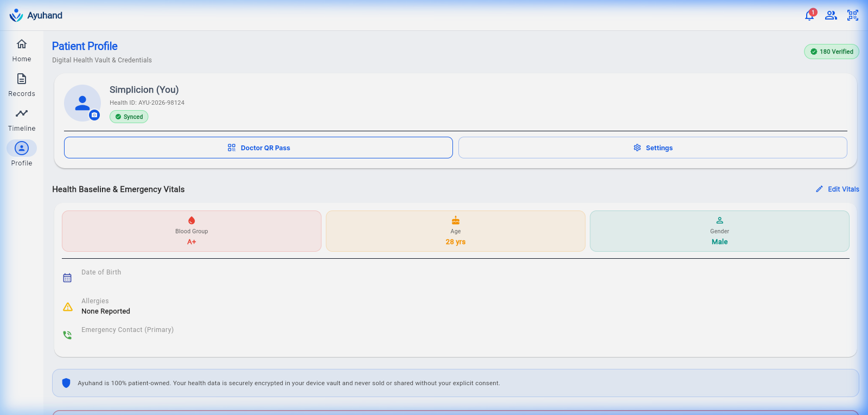Open Timeline in sidebar
Viewport: 868px width, 415px height.
tap(22, 120)
